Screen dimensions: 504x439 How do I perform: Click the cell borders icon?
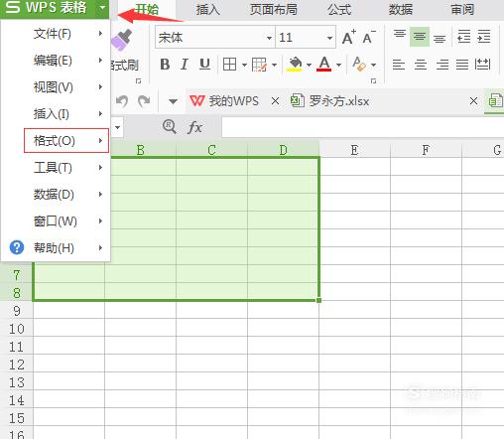pos(229,65)
